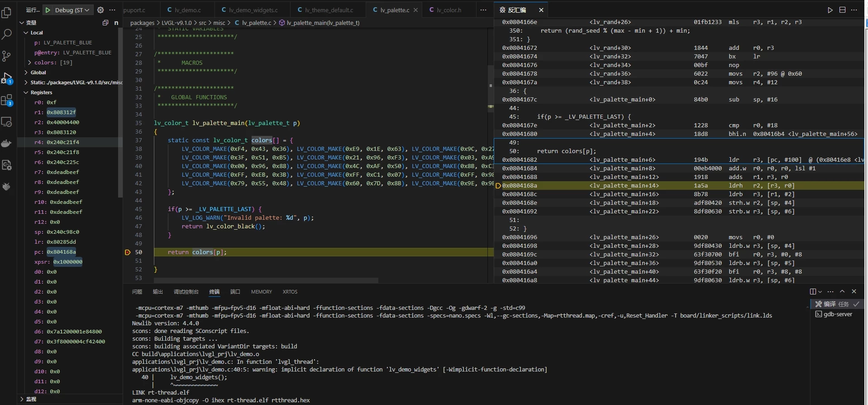The width and height of the screenshot is (868, 405).
Task: Select the xpsr: 0x1000000 register row
Action: [70, 262]
